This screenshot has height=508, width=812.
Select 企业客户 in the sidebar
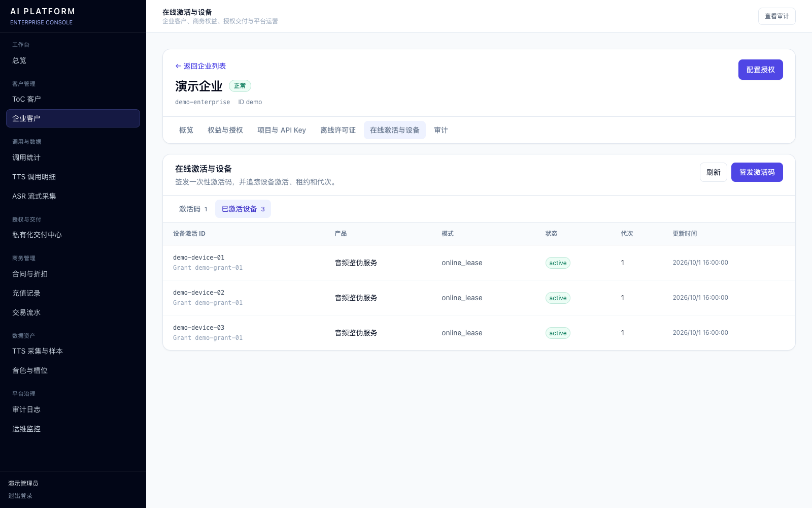click(73, 118)
